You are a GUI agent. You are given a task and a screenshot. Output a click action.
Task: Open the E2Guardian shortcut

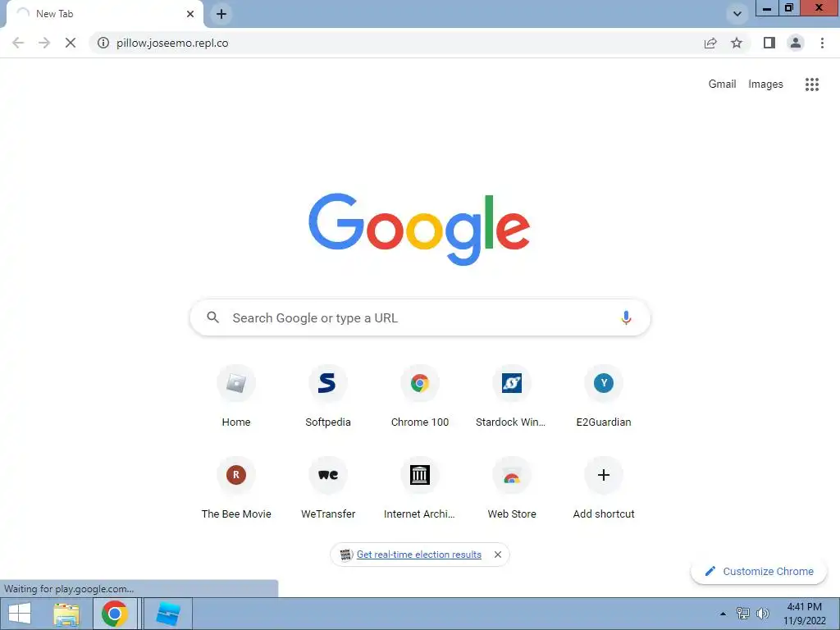(604, 397)
